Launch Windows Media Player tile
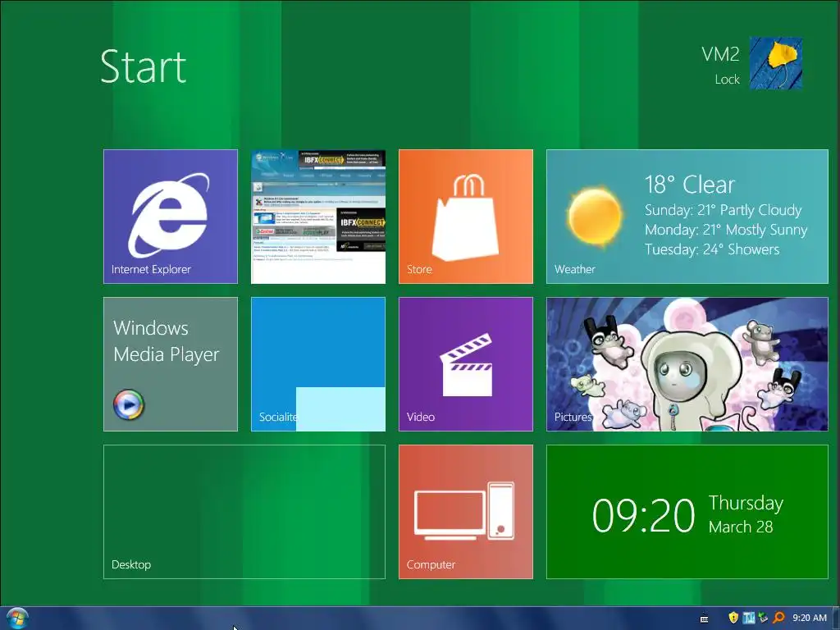The width and height of the screenshot is (840, 630). [171, 364]
